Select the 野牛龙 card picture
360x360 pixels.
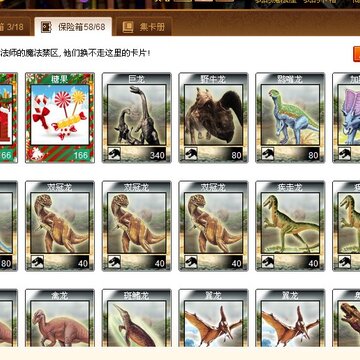tap(213, 115)
